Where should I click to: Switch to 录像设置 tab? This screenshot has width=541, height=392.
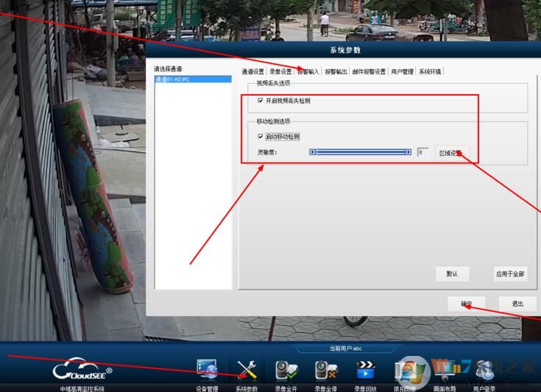(280, 71)
